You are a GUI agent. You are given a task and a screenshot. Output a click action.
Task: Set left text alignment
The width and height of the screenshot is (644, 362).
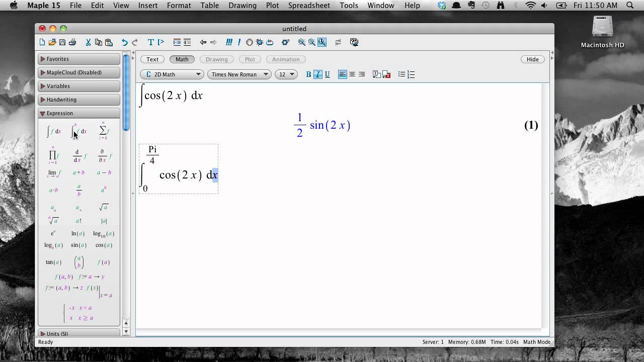click(343, 74)
